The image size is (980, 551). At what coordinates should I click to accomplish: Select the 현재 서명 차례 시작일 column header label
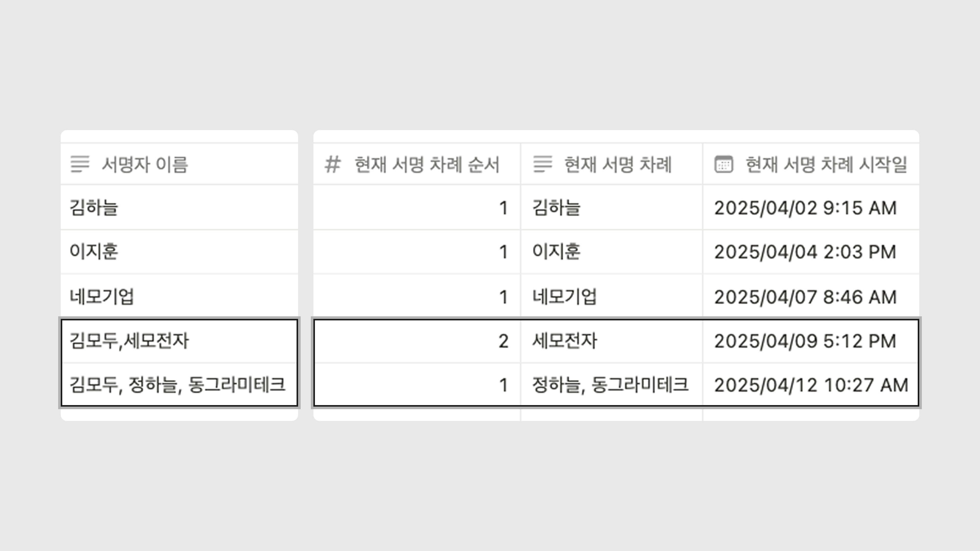(826, 165)
